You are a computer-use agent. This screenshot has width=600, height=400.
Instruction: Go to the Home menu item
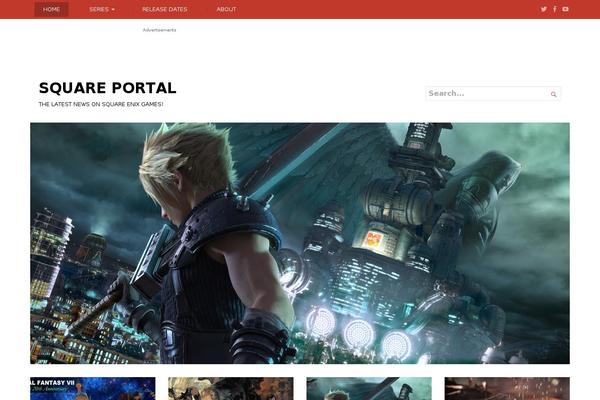click(x=52, y=9)
